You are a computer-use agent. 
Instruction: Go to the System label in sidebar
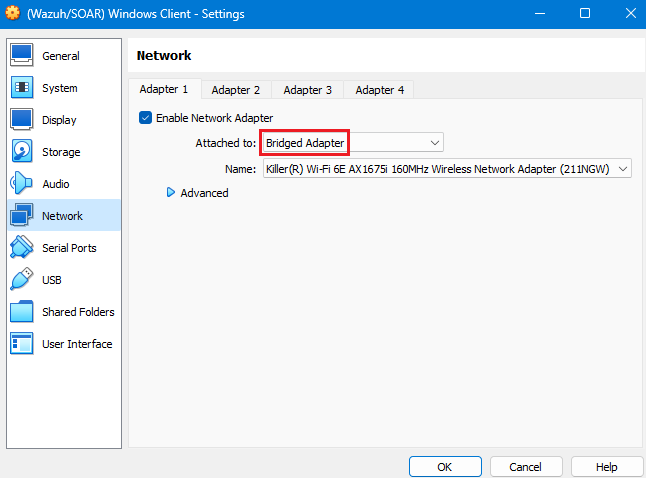[60, 88]
